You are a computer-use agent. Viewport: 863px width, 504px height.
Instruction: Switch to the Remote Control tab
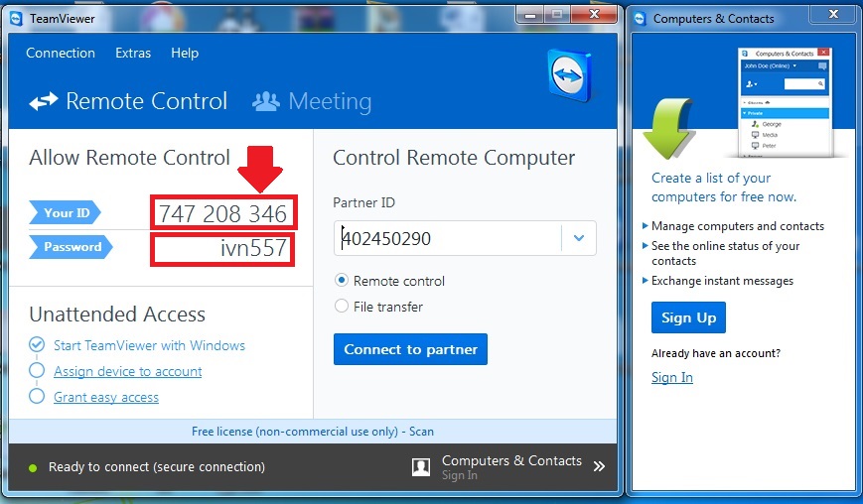point(128,101)
